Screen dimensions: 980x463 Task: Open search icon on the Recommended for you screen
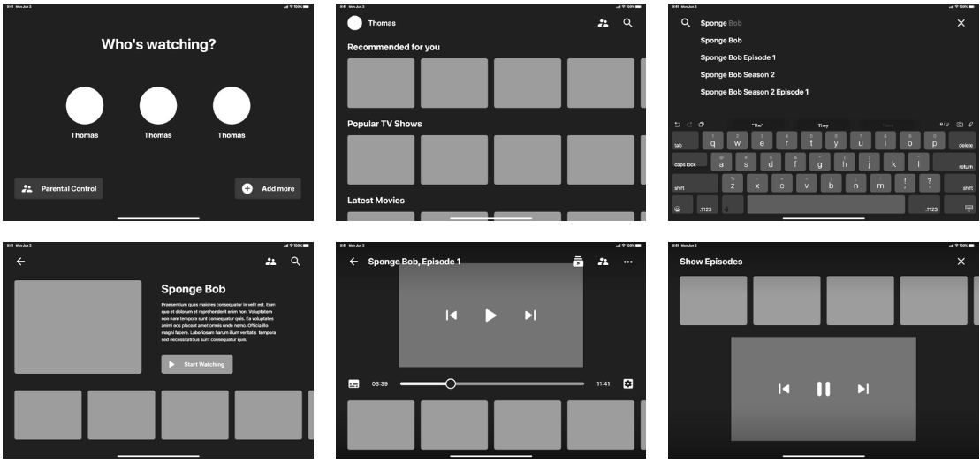[628, 23]
